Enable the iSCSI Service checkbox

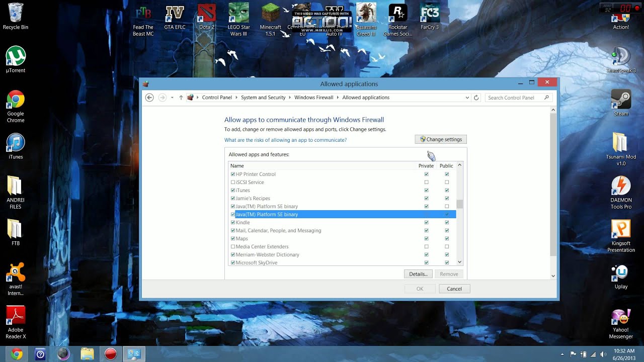233,182
